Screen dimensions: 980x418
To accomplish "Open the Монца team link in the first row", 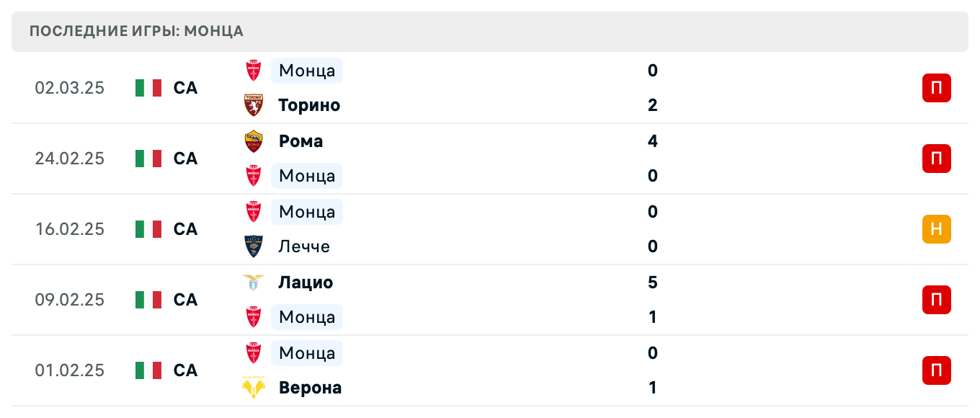I will [306, 71].
